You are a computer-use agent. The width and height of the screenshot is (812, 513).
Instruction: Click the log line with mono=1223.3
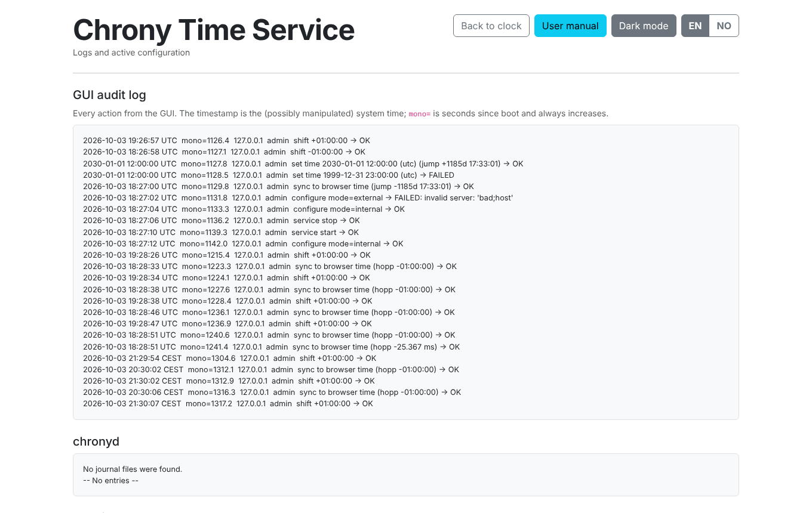coord(270,266)
